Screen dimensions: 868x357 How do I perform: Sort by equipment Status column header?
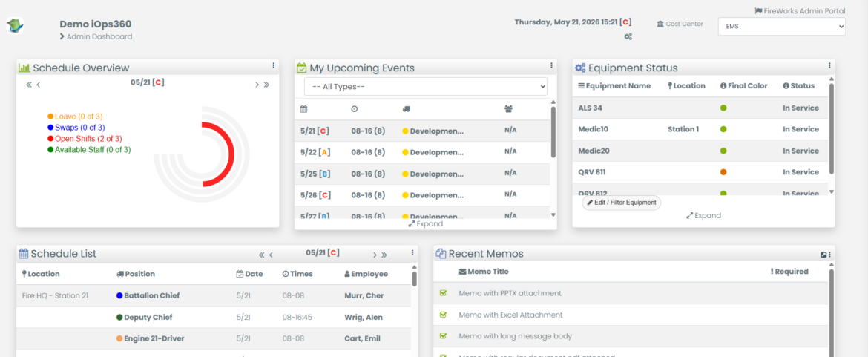click(x=799, y=86)
